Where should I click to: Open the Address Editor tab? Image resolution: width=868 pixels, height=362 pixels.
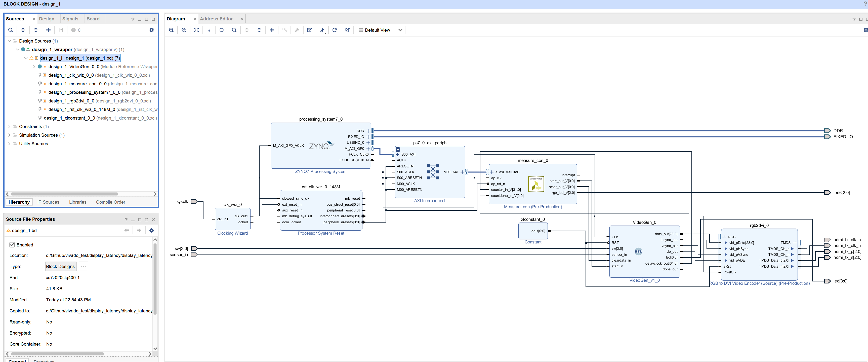[216, 19]
